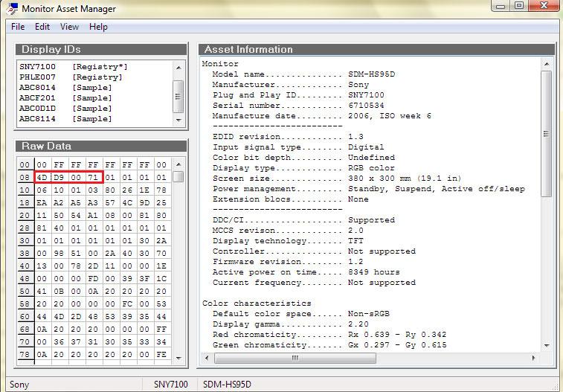Click Serial number value 6710534
The height and width of the screenshot is (392, 563).
pyautogui.click(x=366, y=106)
